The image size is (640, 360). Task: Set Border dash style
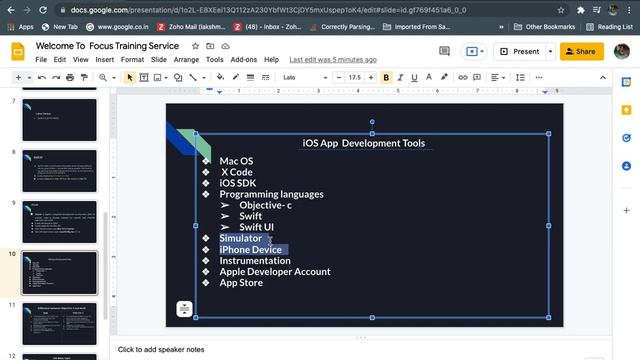coord(265,78)
